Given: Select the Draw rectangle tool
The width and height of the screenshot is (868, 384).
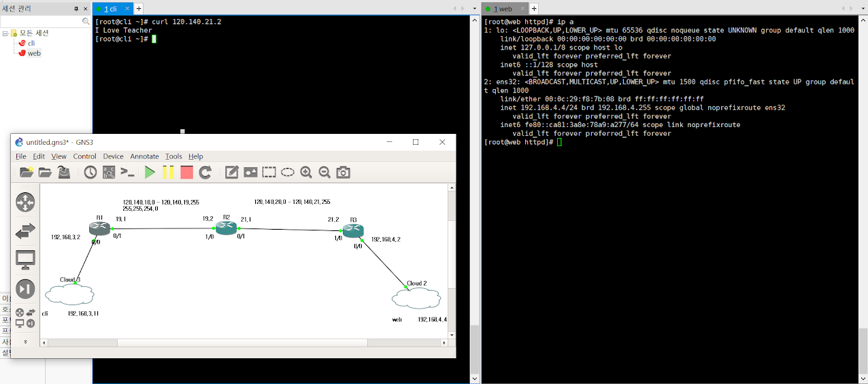Looking at the screenshot, I should [269, 172].
